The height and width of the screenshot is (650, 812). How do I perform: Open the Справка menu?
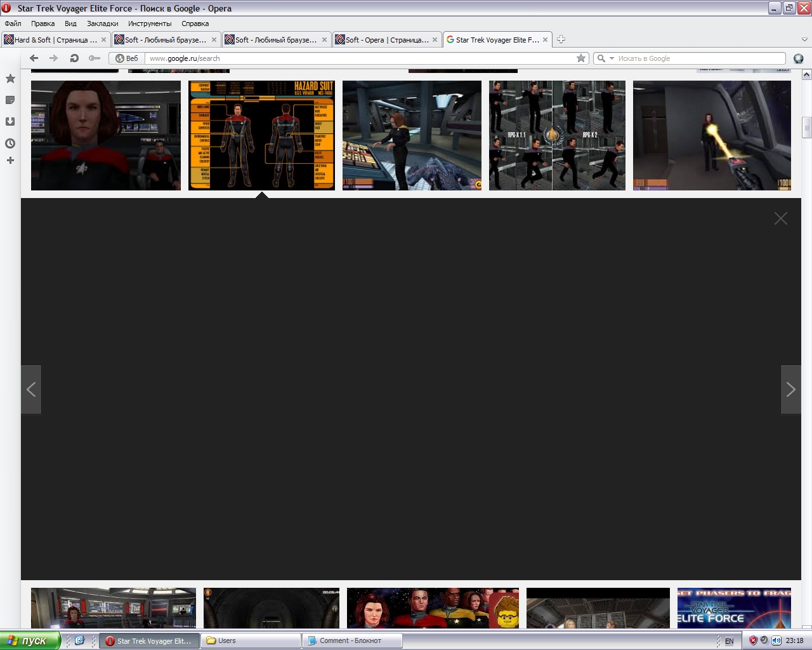(195, 23)
